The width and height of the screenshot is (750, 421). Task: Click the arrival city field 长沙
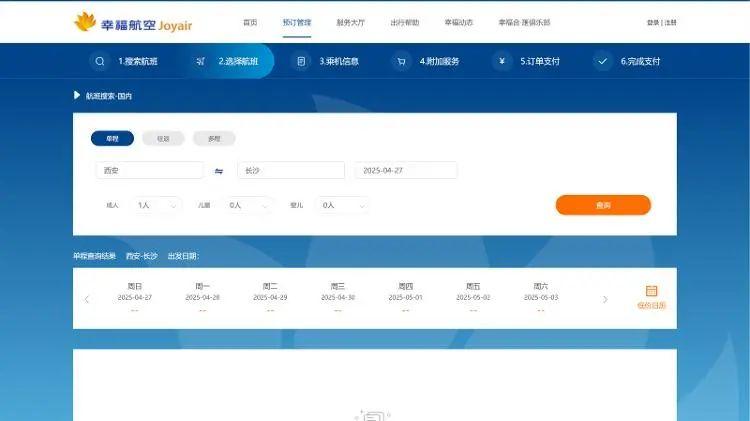(x=291, y=170)
